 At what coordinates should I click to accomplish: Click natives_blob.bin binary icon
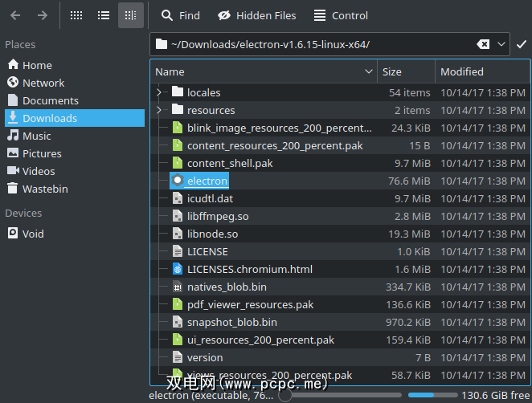pos(178,287)
